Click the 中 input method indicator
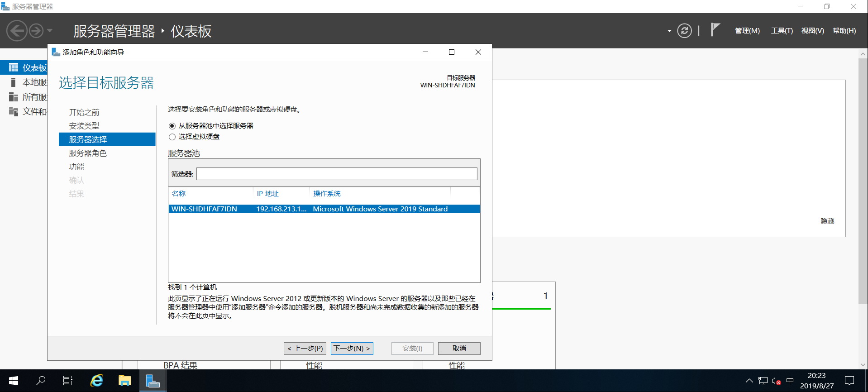The width and height of the screenshot is (868, 392). point(790,381)
